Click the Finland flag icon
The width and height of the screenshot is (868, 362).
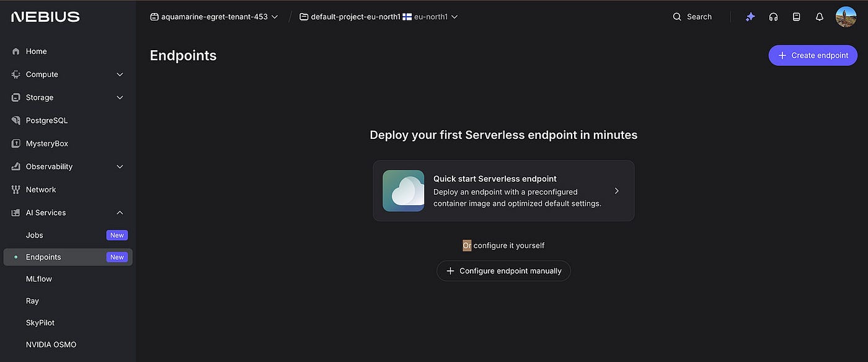[407, 17]
